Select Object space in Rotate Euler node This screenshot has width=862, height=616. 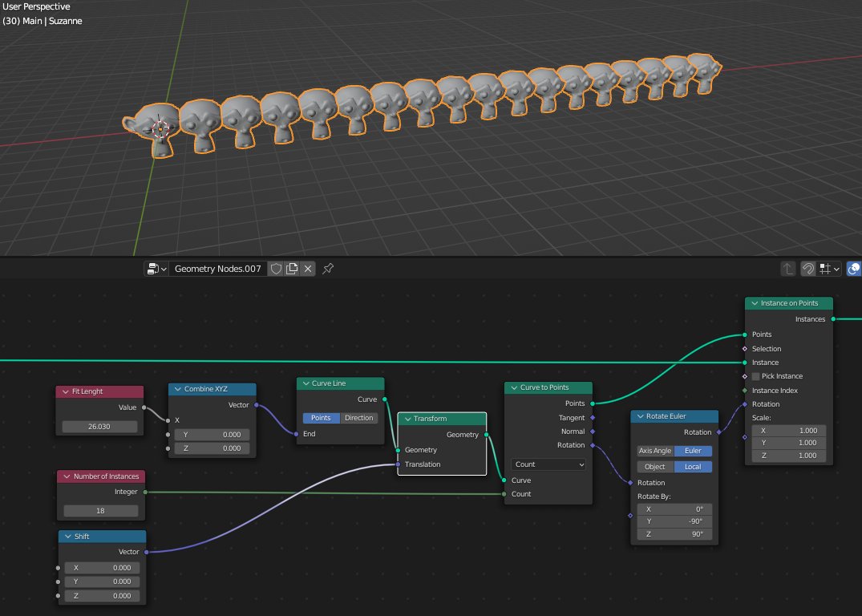(x=655, y=466)
